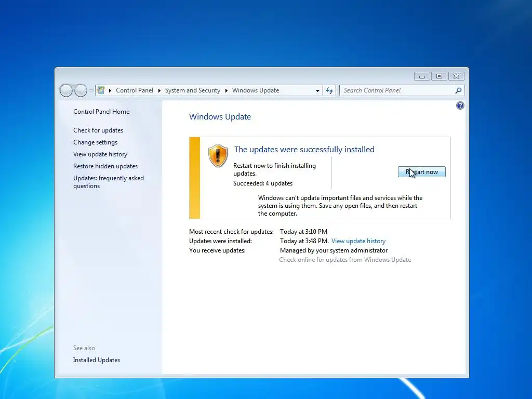
Task: Select System and Security breadcrumb
Action: [x=192, y=90]
